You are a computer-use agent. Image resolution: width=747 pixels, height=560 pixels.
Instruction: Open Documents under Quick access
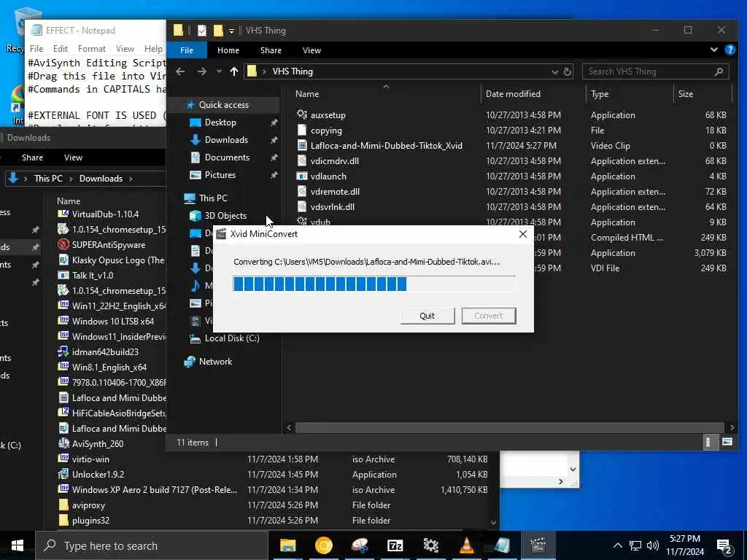point(227,157)
